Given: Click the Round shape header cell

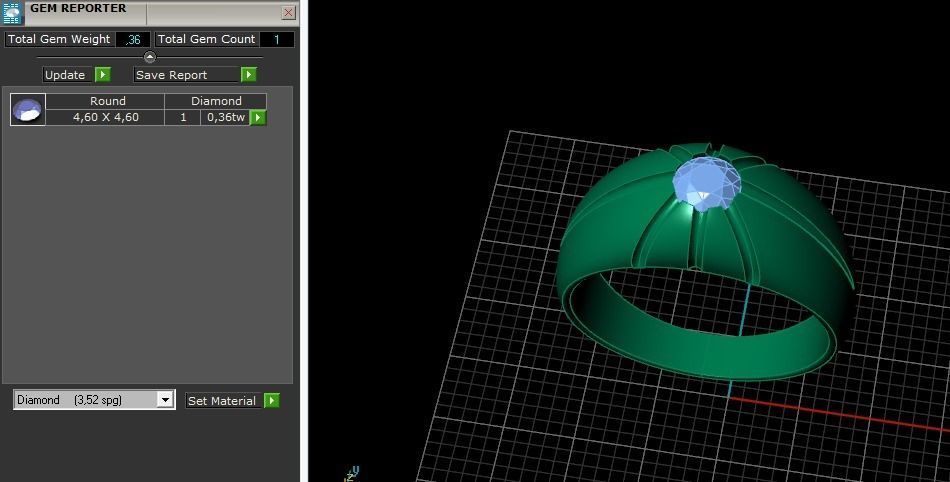Looking at the screenshot, I should [105, 101].
